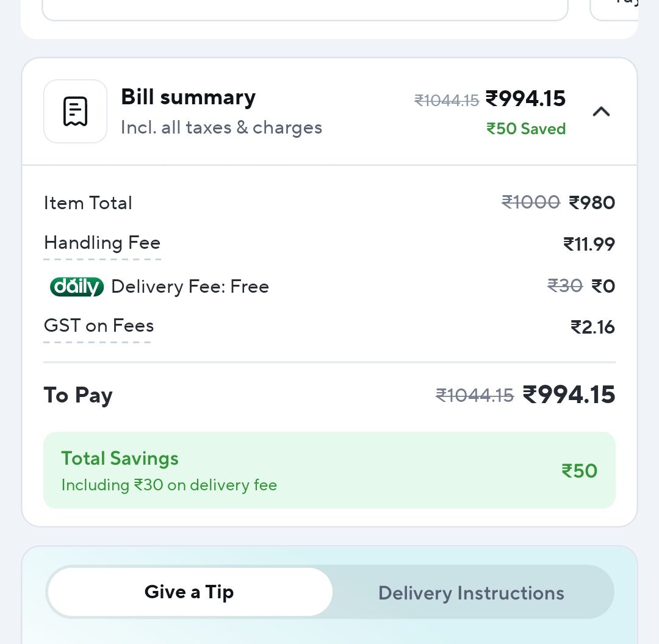Click the Delivery Fee: Free text
This screenshot has width=659, height=644.
(190, 287)
